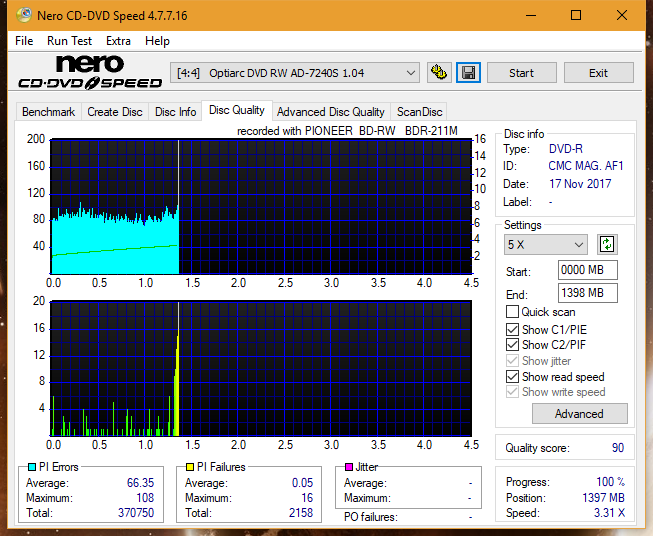Switch to Advanced Disc Quality tab
This screenshot has width=653, height=536.
point(331,112)
